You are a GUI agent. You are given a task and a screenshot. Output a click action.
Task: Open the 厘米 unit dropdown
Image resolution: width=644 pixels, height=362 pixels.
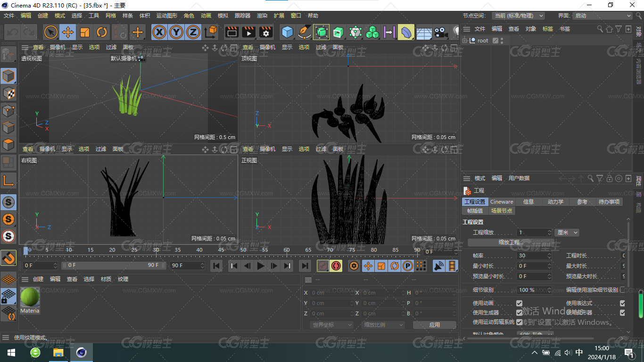coord(567,232)
